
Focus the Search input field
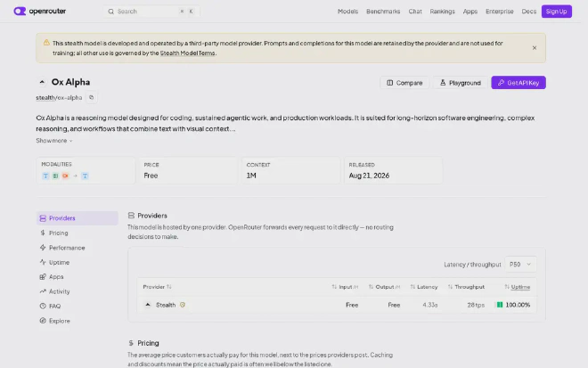151,12
